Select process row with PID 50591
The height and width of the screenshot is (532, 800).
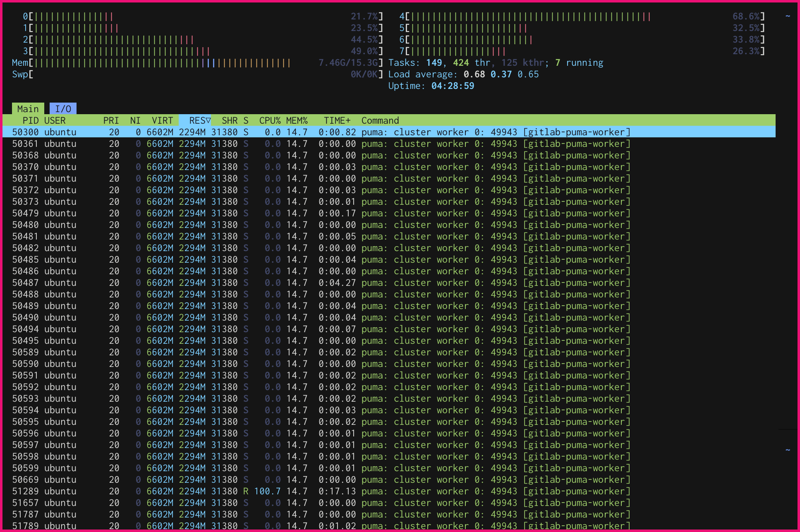(x=389, y=375)
